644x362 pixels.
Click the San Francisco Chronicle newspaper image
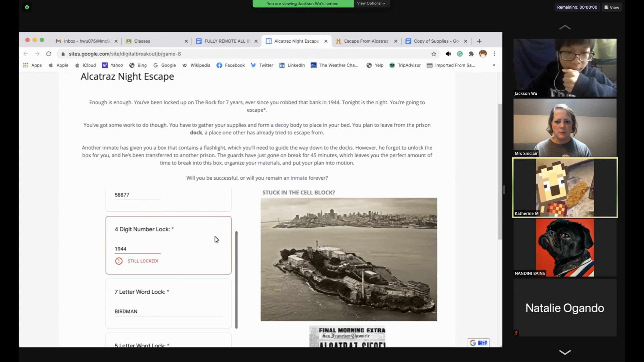point(347,337)
